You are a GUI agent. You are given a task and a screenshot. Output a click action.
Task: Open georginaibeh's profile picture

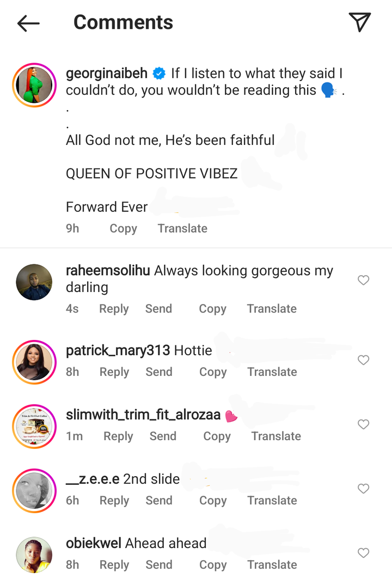[34, 85]
